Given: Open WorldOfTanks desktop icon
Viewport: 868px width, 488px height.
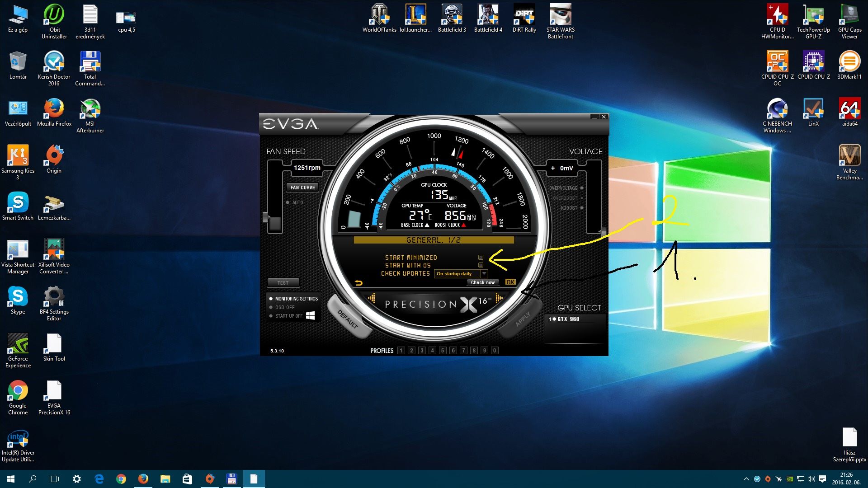Looking at the screenshot, I should coord(379,18).
